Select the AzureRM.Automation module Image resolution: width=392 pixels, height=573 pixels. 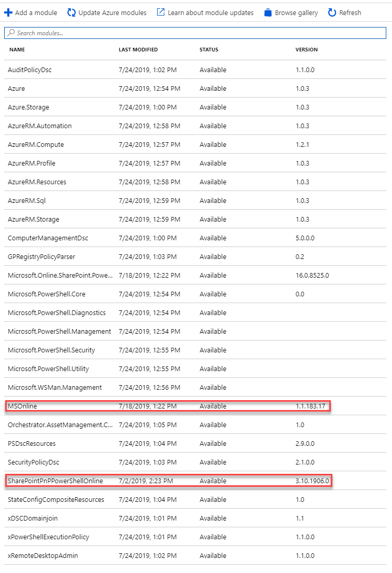[x=195, y=126]
